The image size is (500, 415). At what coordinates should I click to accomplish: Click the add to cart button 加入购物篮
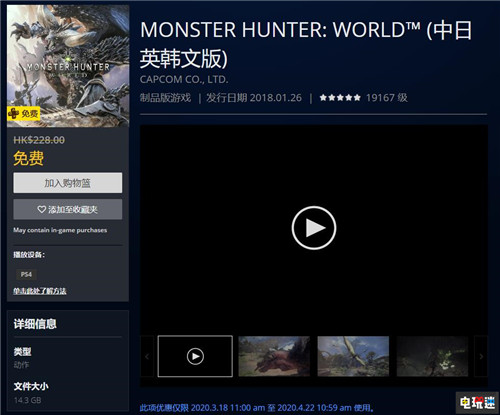pyautogui.click(x=68, y=183)
